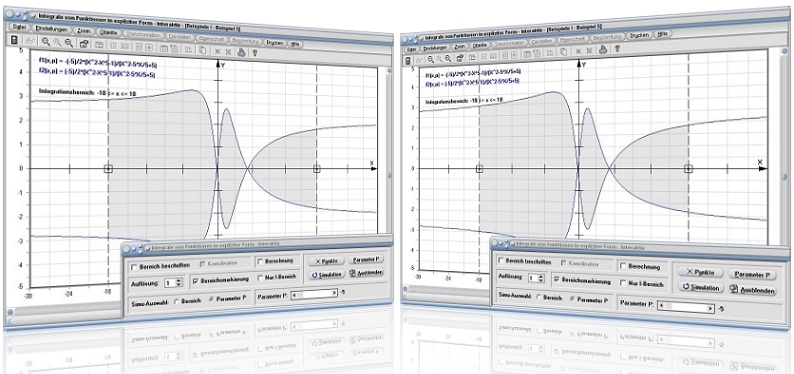Decrease Auflösung stepper value in right panel

[541, 280]
